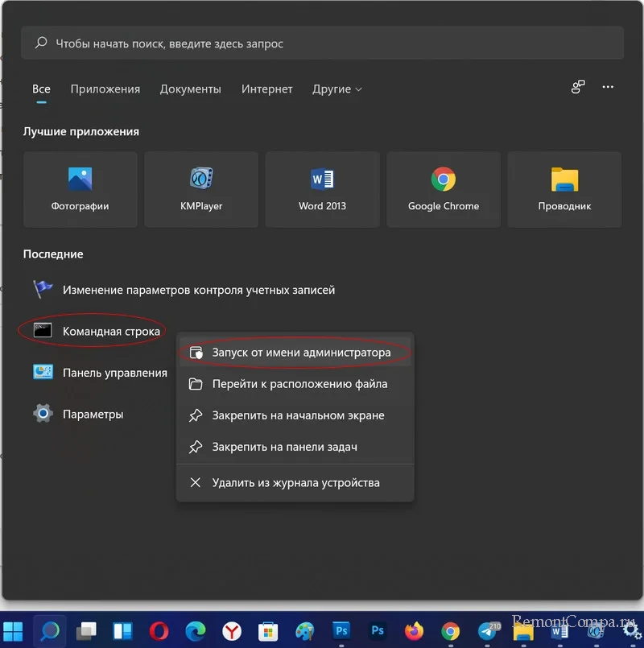The image size is (644, 648).
Task: Select Перейти к расположению файла
Action: [x=299, y=384]
